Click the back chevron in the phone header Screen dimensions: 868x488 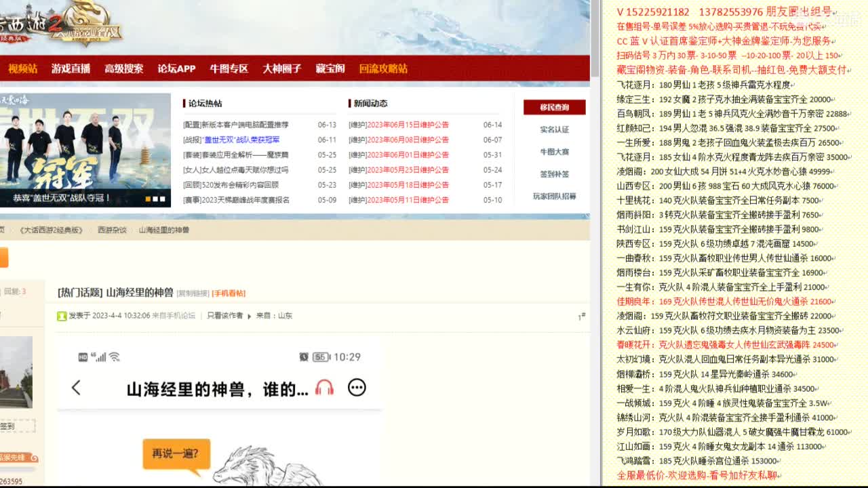[x=75, y=387]
